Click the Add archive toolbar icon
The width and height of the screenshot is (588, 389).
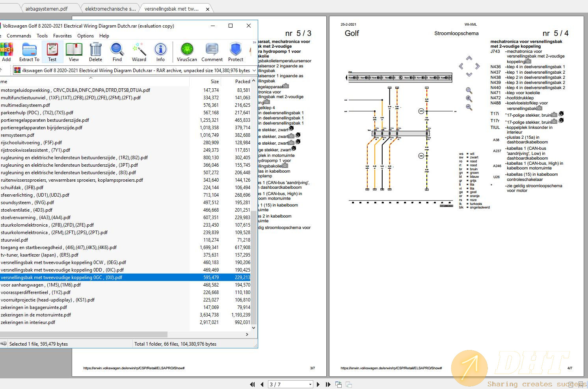(x=6, y=52)
